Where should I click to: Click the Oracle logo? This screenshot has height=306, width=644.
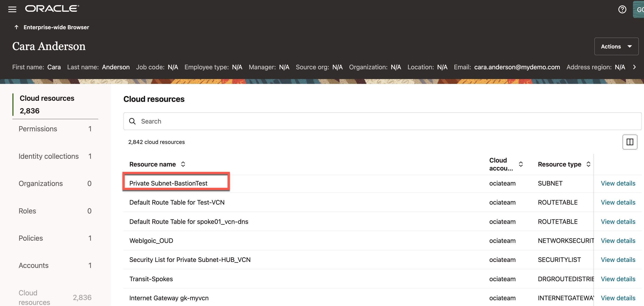pos(52,9)
